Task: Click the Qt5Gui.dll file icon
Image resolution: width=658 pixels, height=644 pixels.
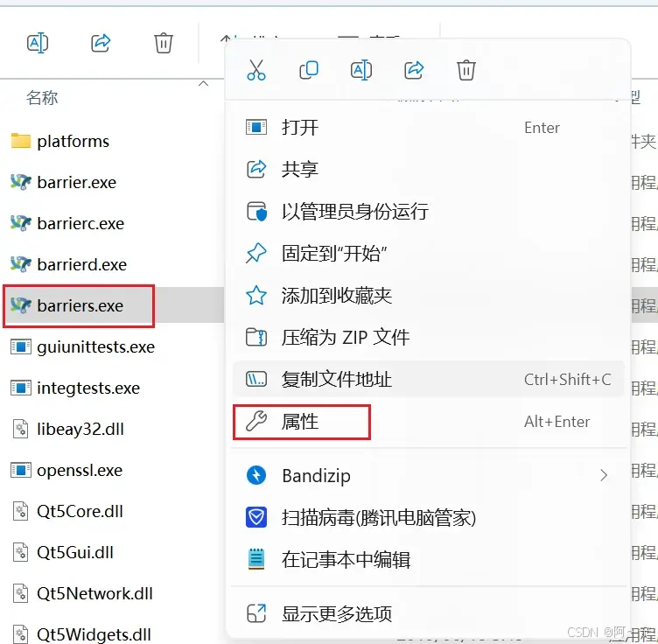Action: 21,552
